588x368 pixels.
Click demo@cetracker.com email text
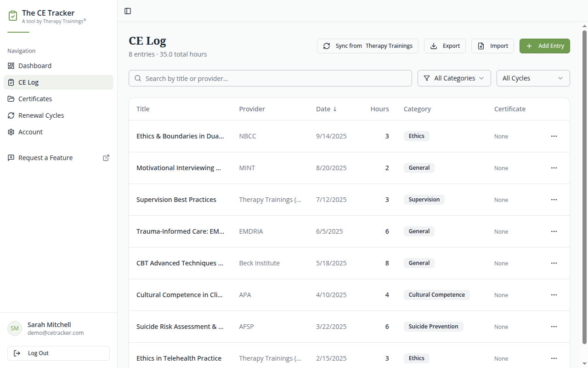click(x=56, y=333)
